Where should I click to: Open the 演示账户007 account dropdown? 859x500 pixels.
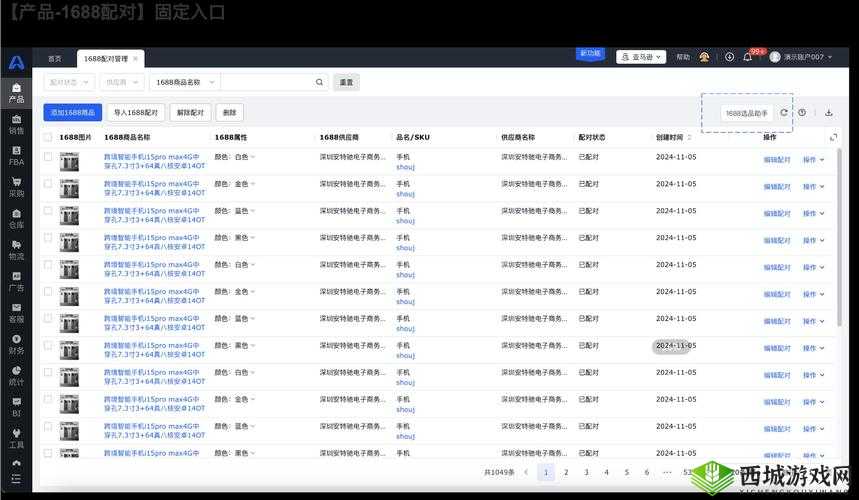801,57
